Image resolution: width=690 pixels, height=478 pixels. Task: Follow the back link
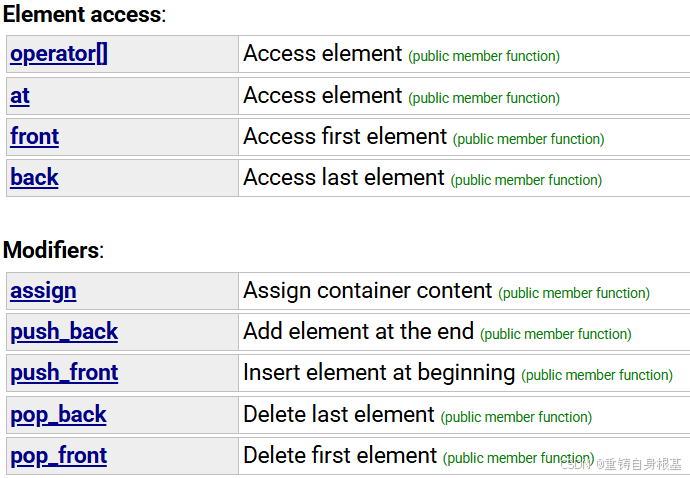[x=34, y=177]
